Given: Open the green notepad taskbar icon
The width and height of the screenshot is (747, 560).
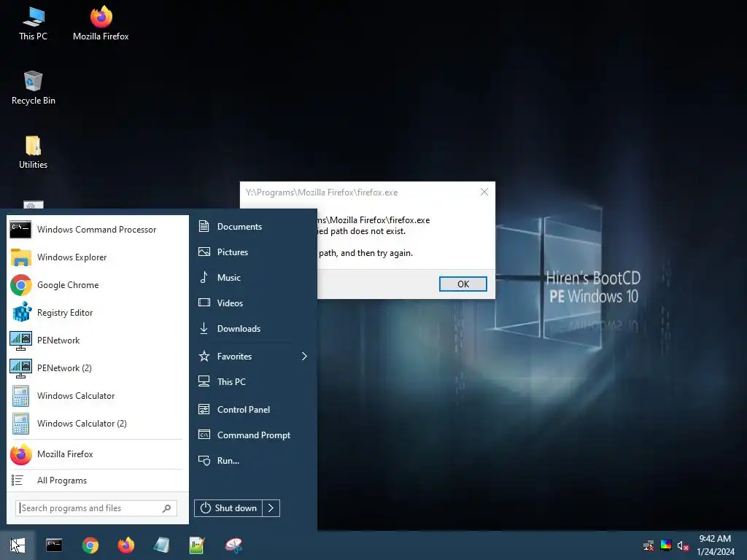Looking at the screenshot, I should [197, 545].
